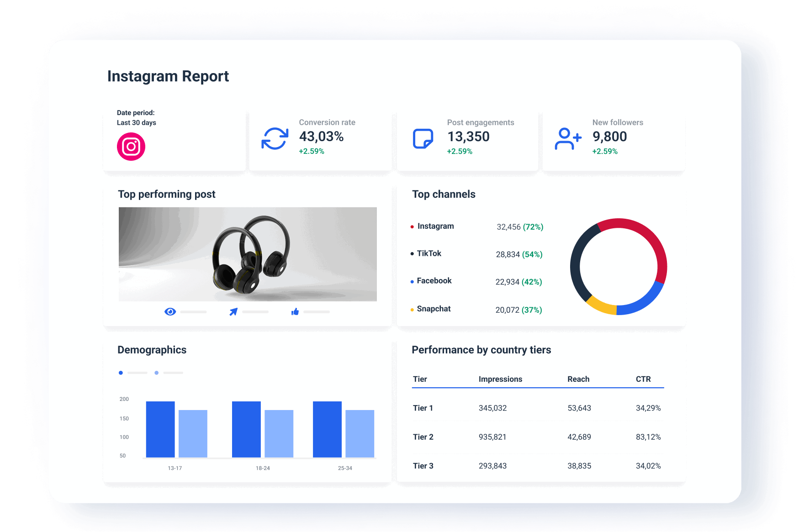
Task: Select the Impressions column header
Action: coord(501,379)
